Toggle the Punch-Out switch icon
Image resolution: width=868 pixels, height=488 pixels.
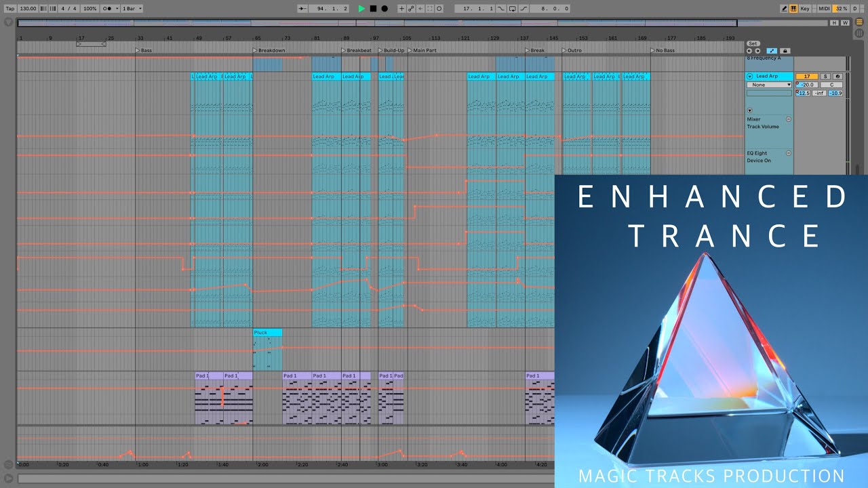coord(523,9)
